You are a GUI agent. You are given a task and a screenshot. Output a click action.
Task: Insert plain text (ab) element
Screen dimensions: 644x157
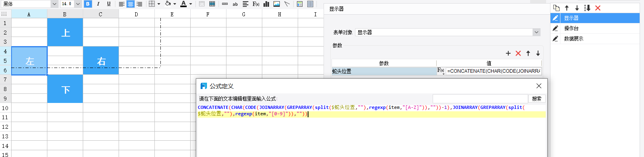click(235, 4)
